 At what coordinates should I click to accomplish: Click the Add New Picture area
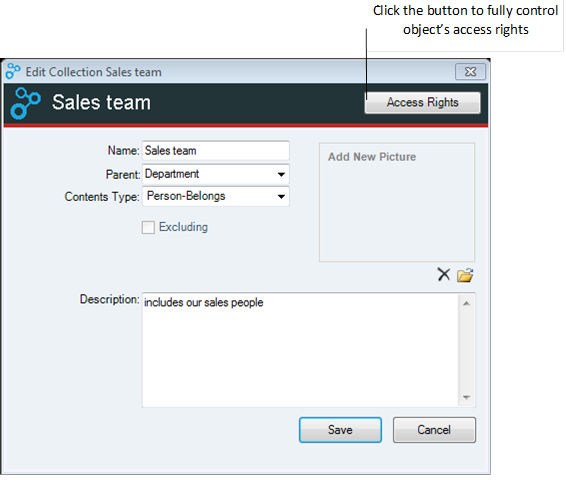pos(397,202)
